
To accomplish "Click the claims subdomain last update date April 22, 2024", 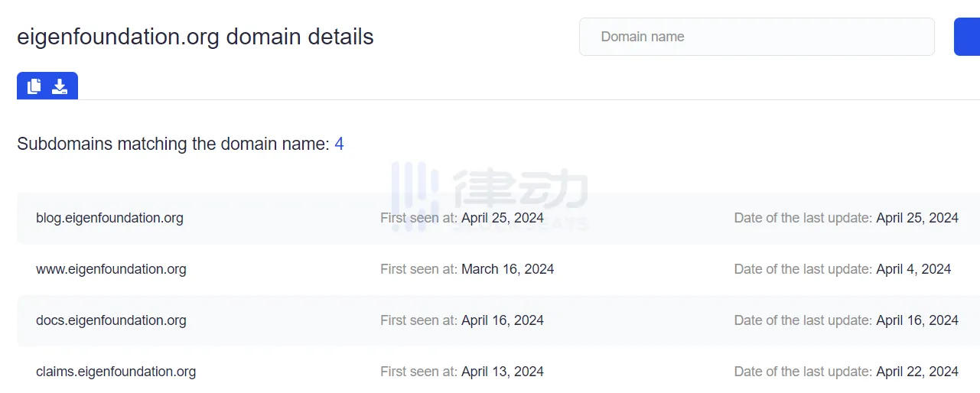I will tap(917, 372).
